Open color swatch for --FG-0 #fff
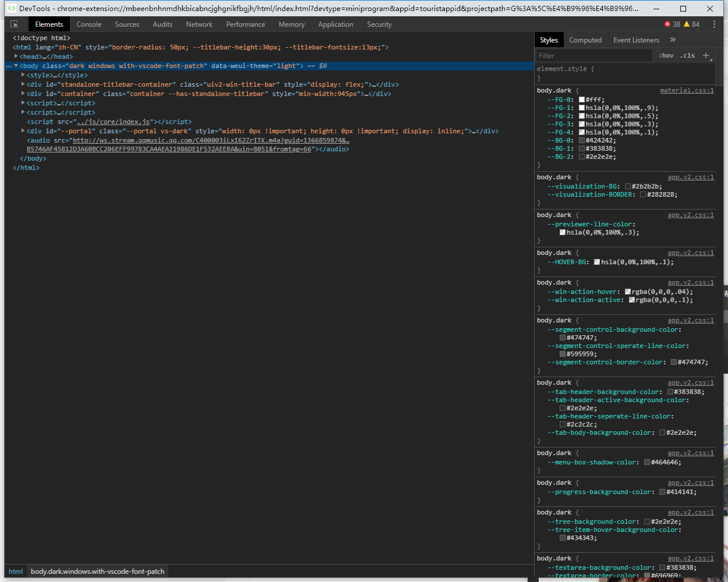The image size is (728, 582). (581, 100)
